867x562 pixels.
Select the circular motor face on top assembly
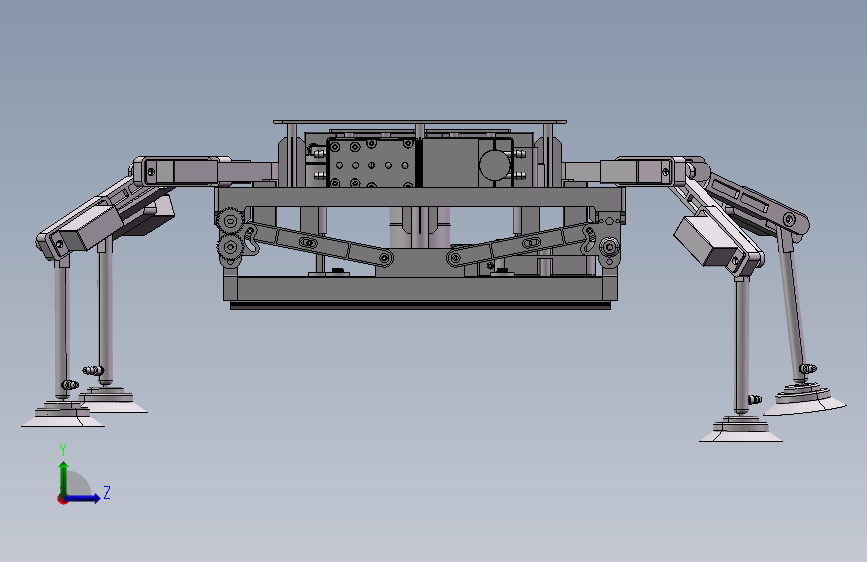[497, 164]
